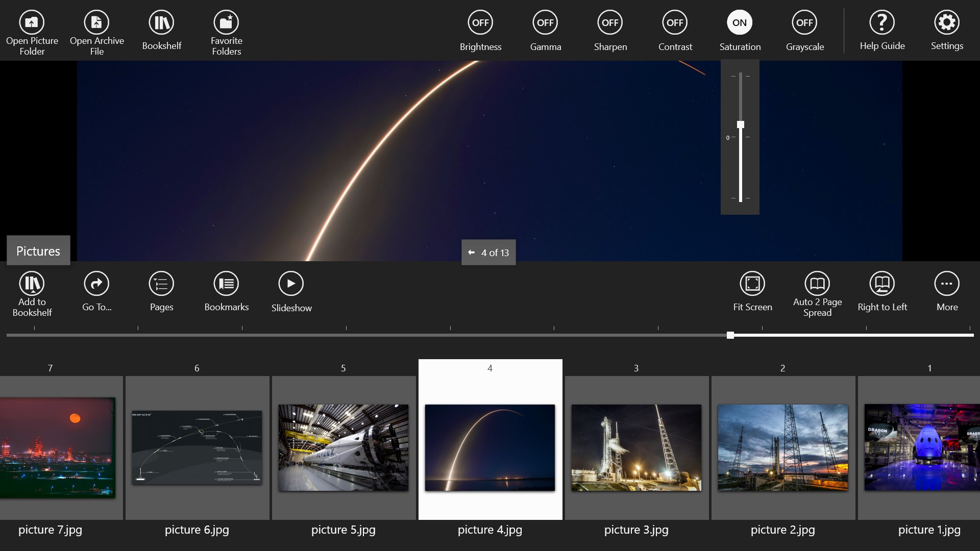Open the Pages list
This screenshot has height=551, width=980.
pyautogui.click(x=161, y=291)
